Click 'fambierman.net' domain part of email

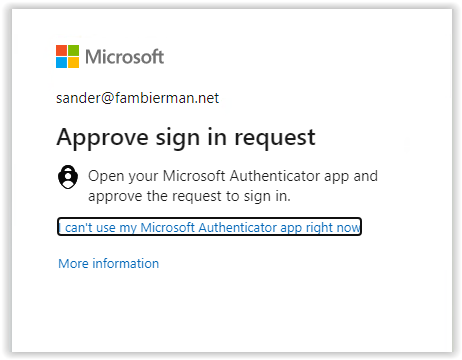[167, 98]
